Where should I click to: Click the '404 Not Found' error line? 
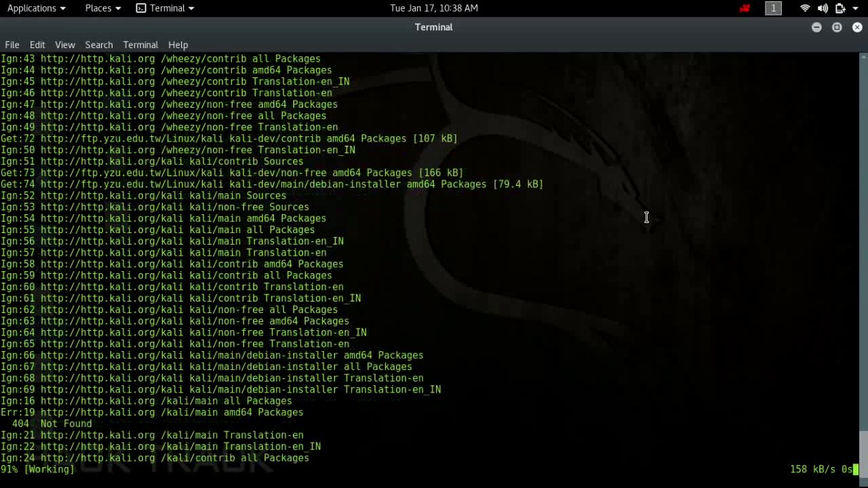click(x=52, y=424)
